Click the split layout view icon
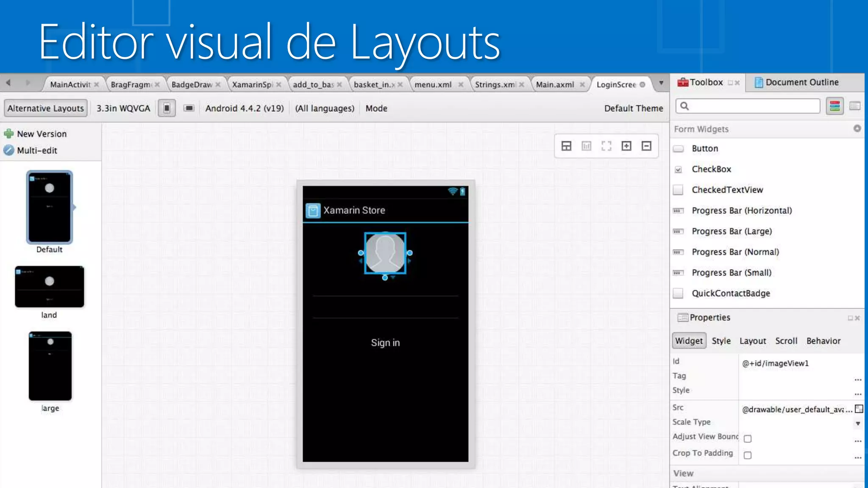 click(x=566, y=146)
